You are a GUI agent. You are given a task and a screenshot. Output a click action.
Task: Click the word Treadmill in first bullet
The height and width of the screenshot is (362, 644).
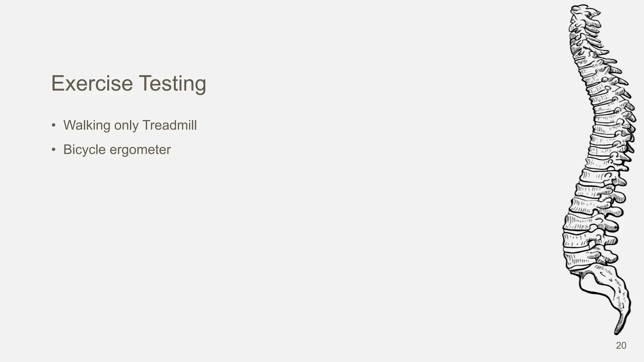169,125
